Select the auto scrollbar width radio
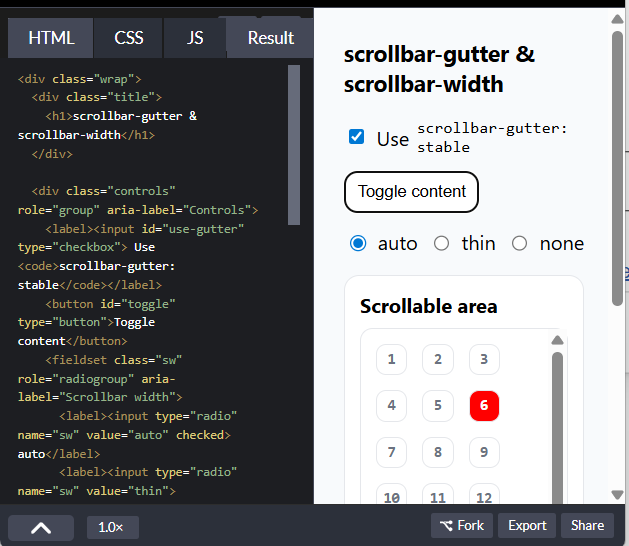 tap(359, 243)
